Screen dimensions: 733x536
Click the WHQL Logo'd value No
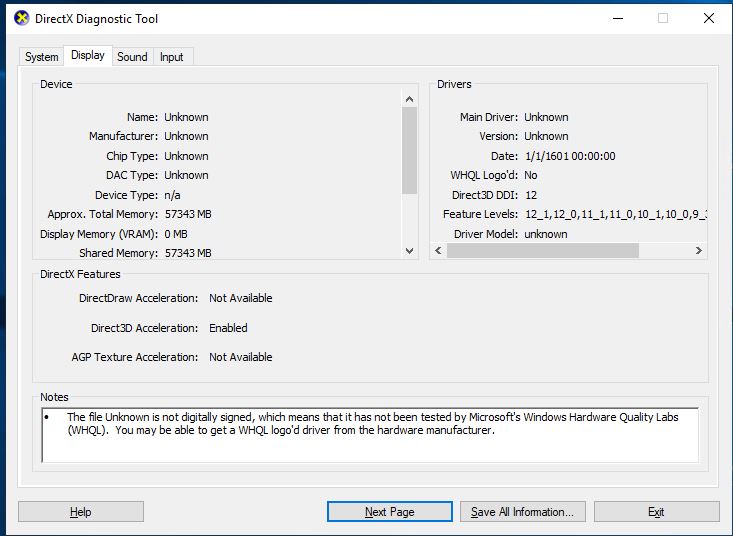pyautogui.click(x=531, y=175)
